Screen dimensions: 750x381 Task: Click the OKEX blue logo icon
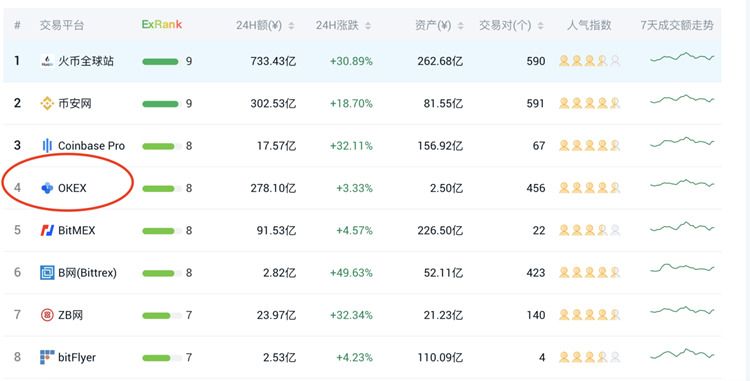pos(47,188)
